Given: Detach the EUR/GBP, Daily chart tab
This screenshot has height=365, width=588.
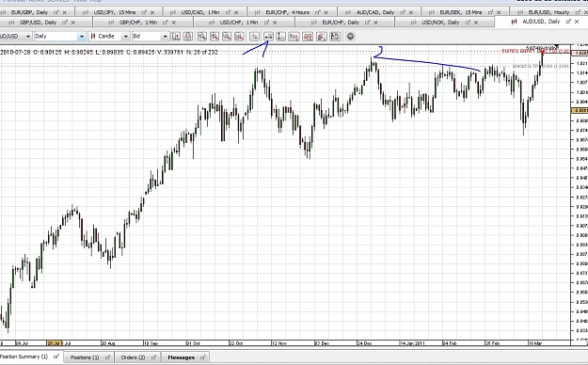Looking at the screenshot, I should click(56, 12).
